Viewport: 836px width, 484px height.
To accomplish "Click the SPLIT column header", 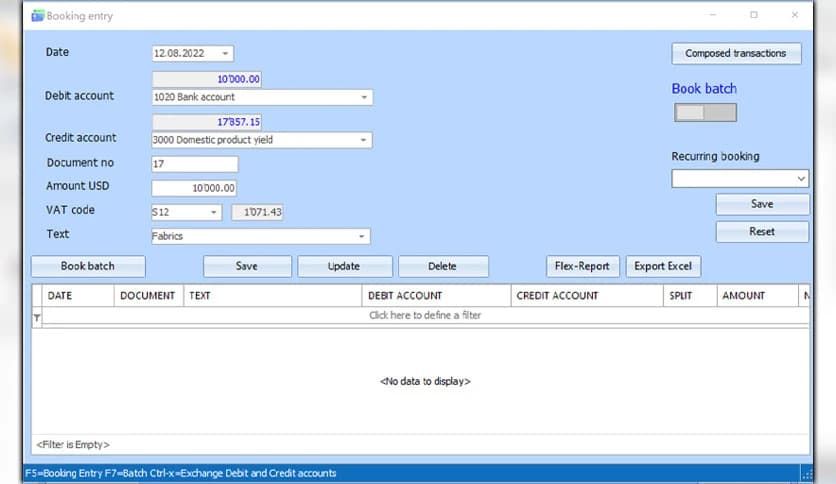I will pyautogui.click(x=690, y=296).
